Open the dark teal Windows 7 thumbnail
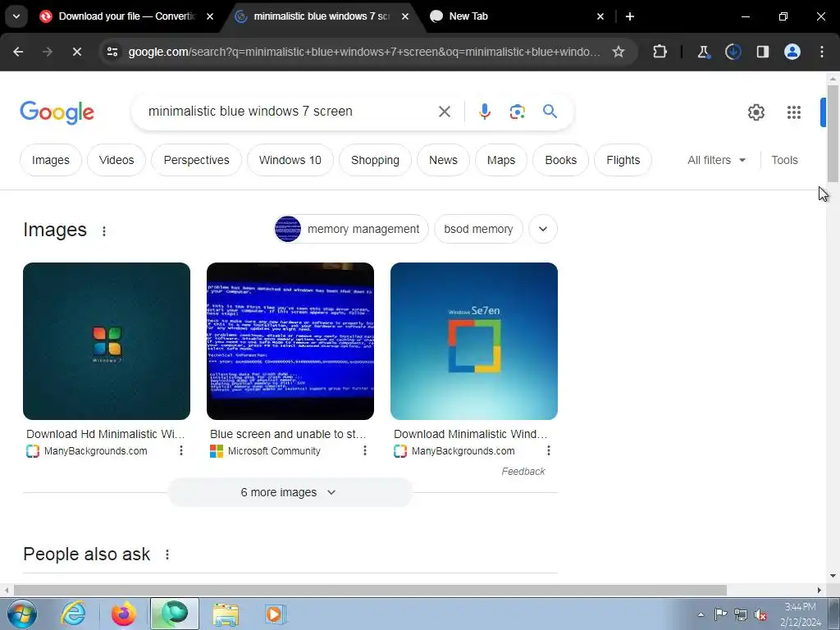The height and width of the screenshot is (630, 840). [107, 341]
